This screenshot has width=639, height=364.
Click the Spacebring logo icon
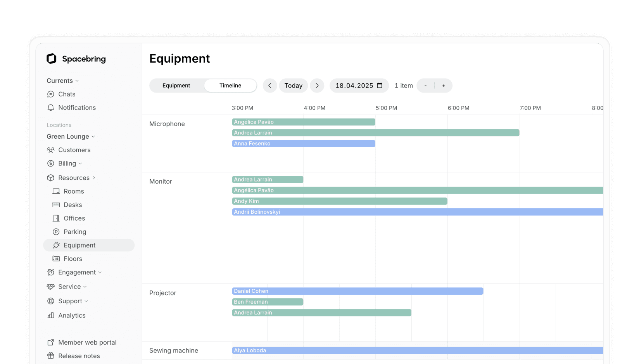coord(52,58)
